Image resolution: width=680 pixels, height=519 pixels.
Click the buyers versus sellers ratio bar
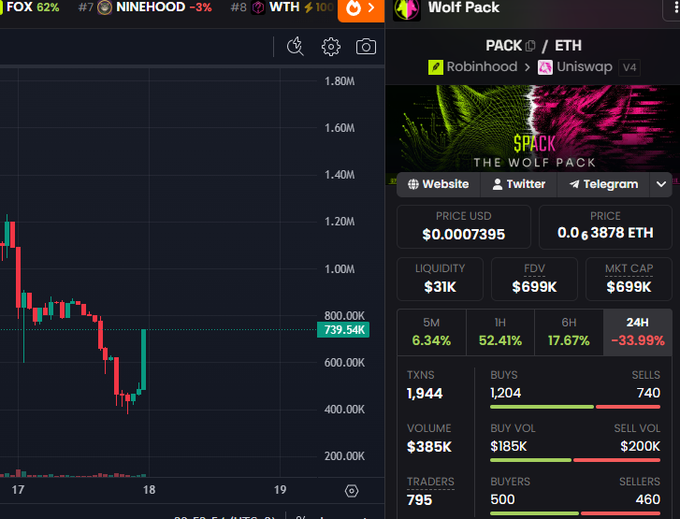(x=575, y=513)
